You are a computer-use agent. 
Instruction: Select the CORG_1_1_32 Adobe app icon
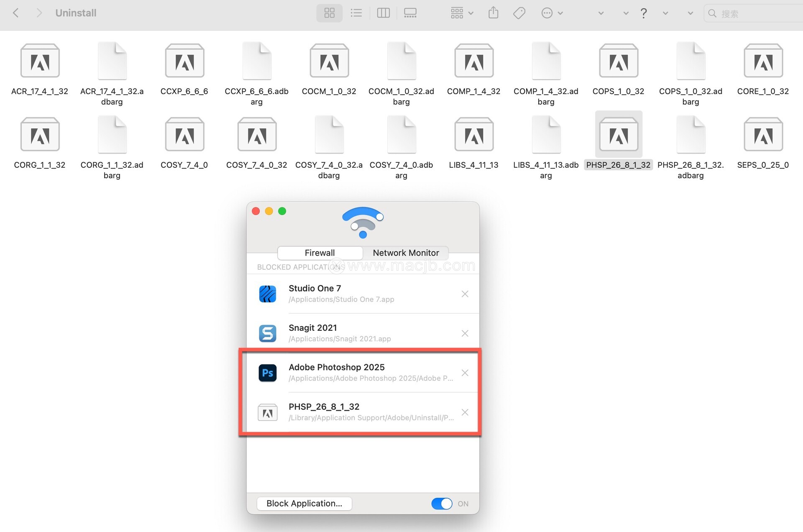(x=40, y=135)
